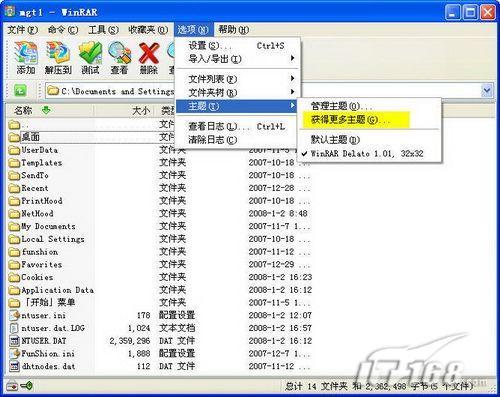This screenshot has height=397, width=500.
Task: Click the DAT 文件 type of NTUSER.DAT
Action: [x=177, y=341]
